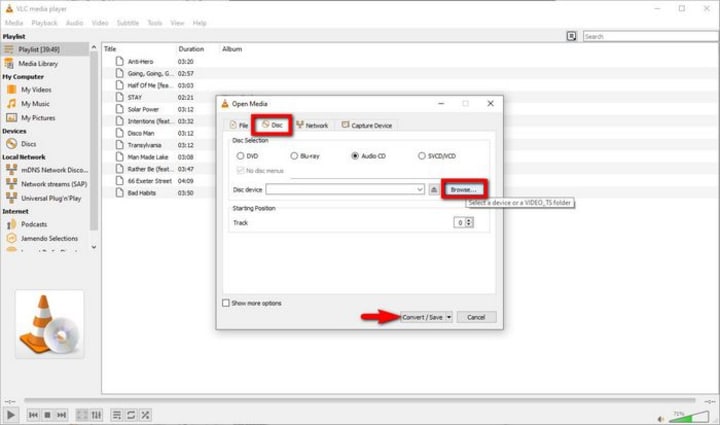Switch to Disc tab in Open Media
720x425 pixels.
(272, 125)
